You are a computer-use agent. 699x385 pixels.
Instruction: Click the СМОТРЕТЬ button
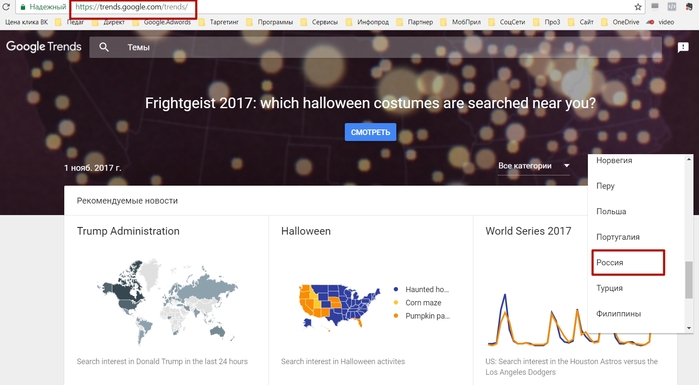click(370, 132)
